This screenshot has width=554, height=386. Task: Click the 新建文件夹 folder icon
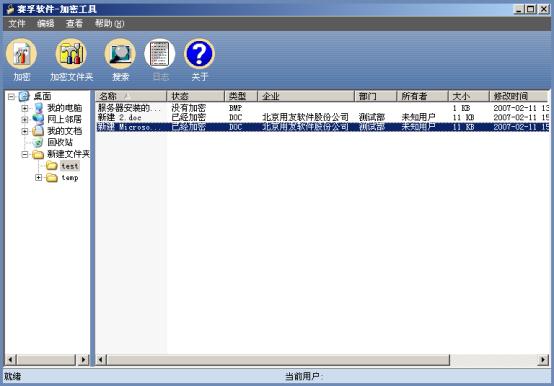coord(38,154)
